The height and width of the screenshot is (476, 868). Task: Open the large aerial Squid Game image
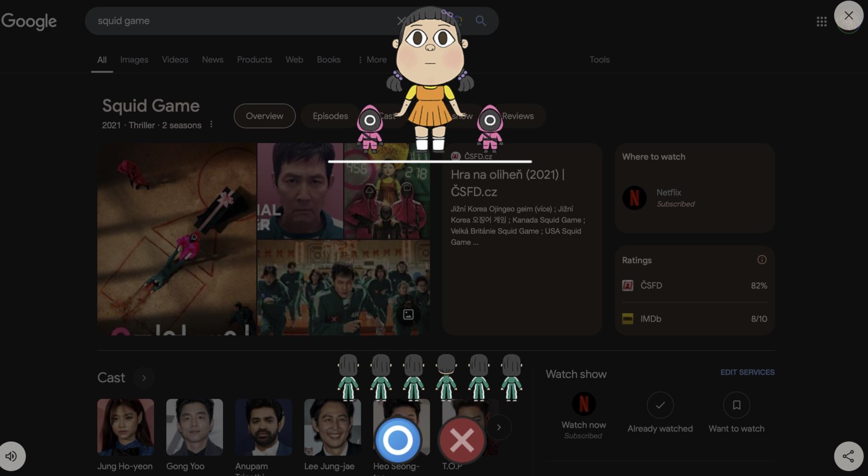[x=177, y=239]
